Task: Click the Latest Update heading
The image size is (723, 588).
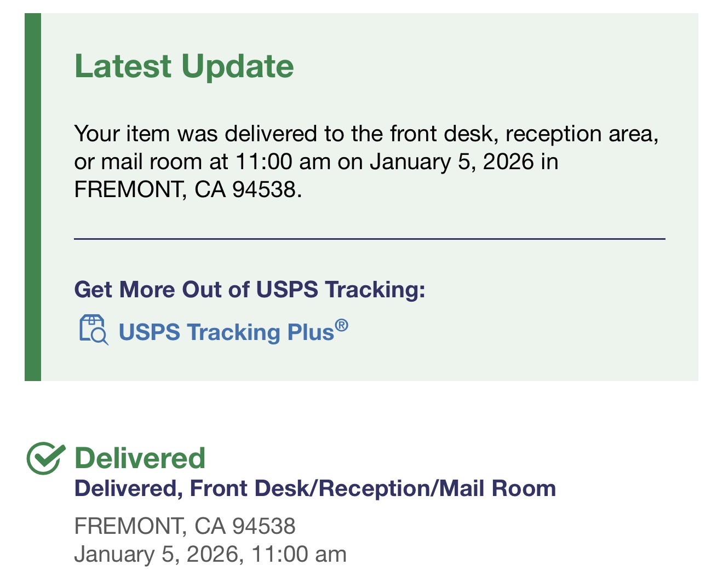Action: (184, 66)
